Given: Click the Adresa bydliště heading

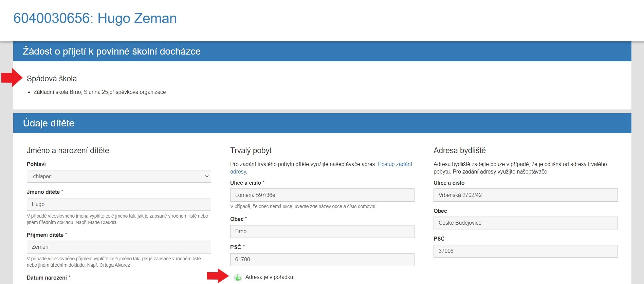Looking at the screenshot, I should coord(460,150).
